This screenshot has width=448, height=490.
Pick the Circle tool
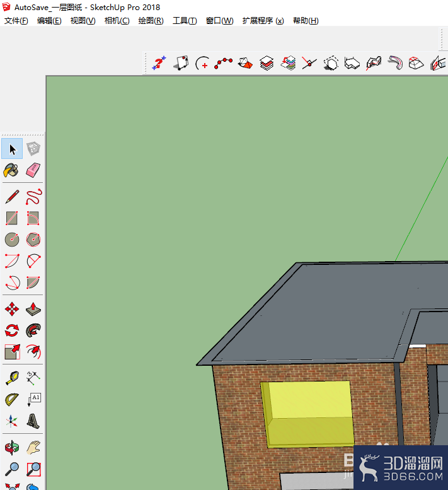pos(12,240)
